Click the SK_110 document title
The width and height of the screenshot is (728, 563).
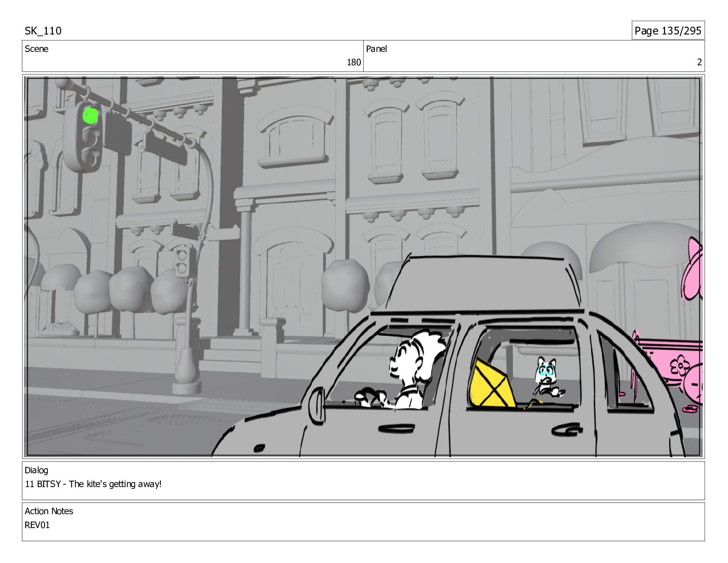(43, 31)
